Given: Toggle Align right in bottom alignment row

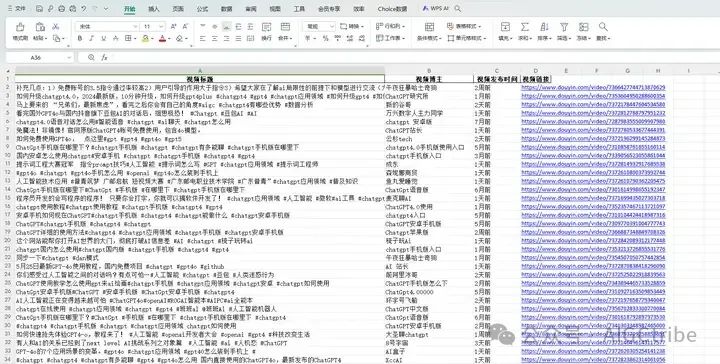Looking at the screenshot, I should click(x=226, y=39).
